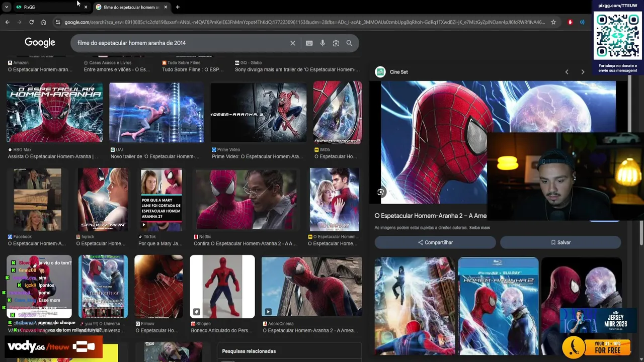Open the UAI trailer thumbnail image
The width and height of the screenshot is (644, 362).
click(156, 113)
